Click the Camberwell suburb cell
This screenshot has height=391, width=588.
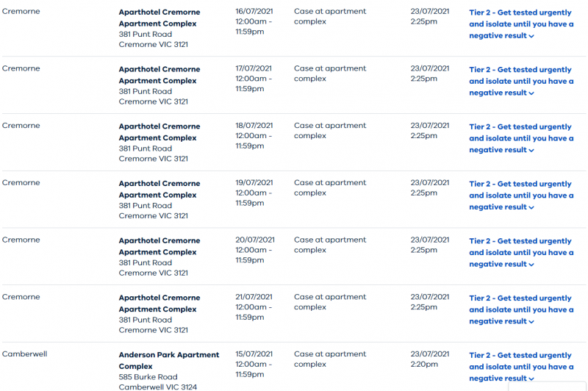tap(24, 354)
